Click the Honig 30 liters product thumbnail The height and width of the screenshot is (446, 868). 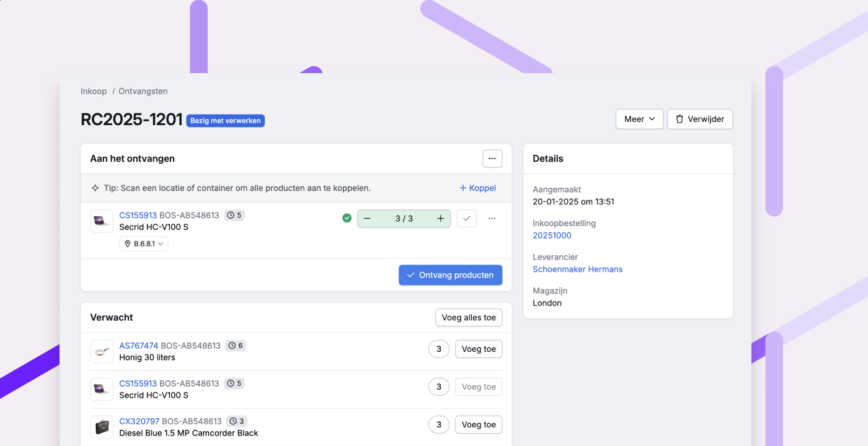102,351
